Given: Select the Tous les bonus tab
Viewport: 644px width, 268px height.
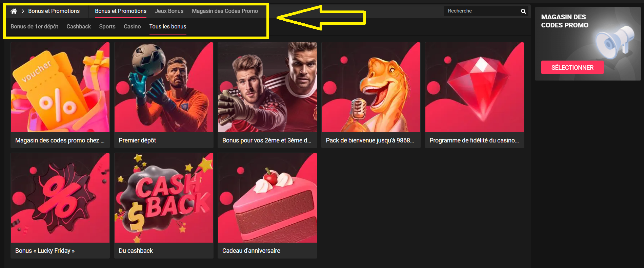Looking at the screenshot, I should [168, 26].
